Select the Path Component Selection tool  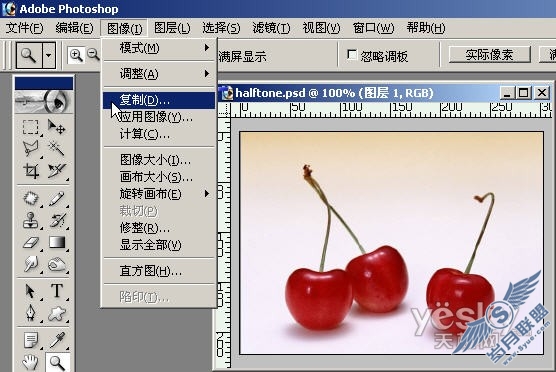point(30,291)
